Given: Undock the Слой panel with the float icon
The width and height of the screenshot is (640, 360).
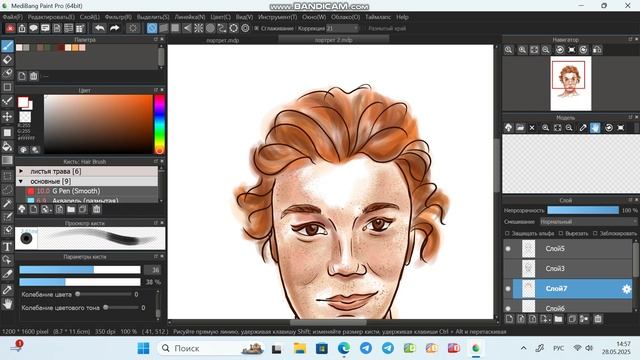Looking at the screenshot, I should click(630, 200).
